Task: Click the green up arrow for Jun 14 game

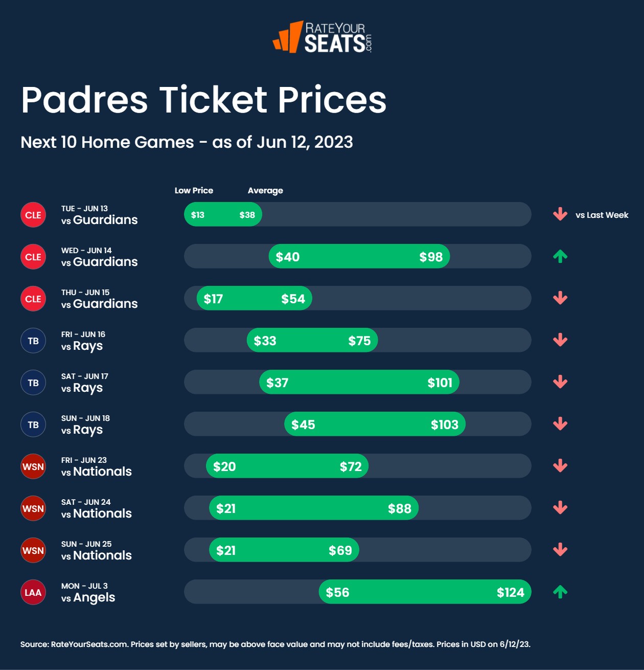Action: point(560,256)
